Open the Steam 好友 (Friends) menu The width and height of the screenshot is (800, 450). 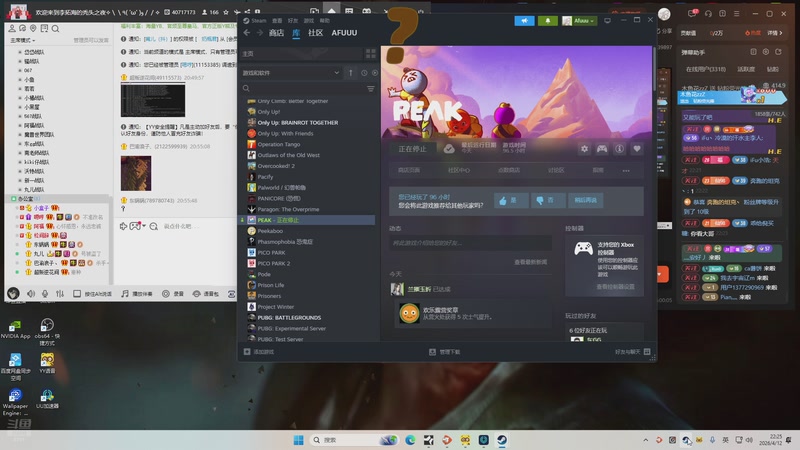[293, 20]
